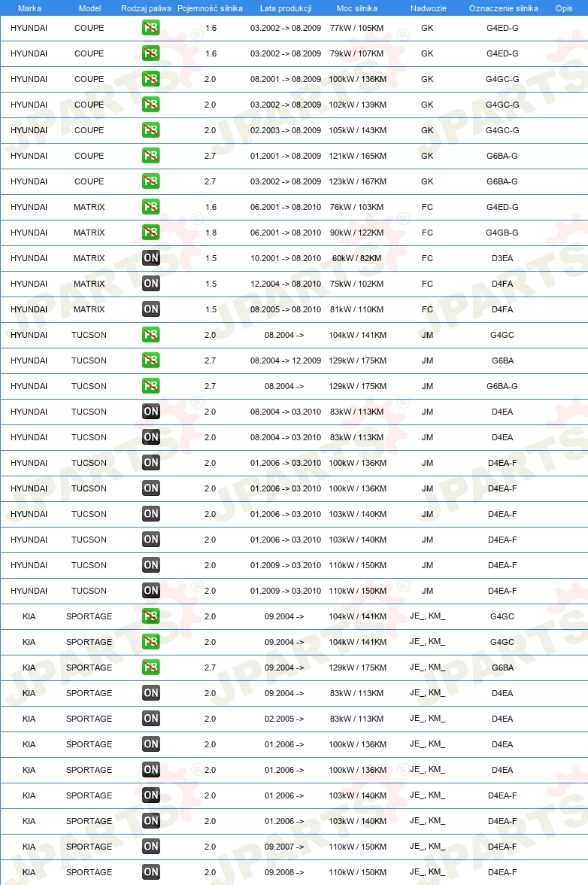Screen dimensions: 588x885
Task: Select the petrol icon for Coupe 123kW
Action: tap(150, 181)
